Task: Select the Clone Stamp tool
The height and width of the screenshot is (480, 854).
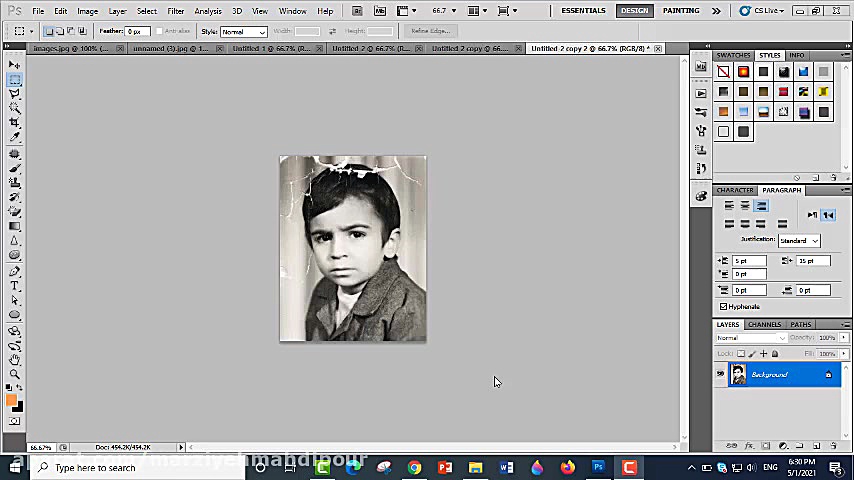Action: click(x=15, y=183)
